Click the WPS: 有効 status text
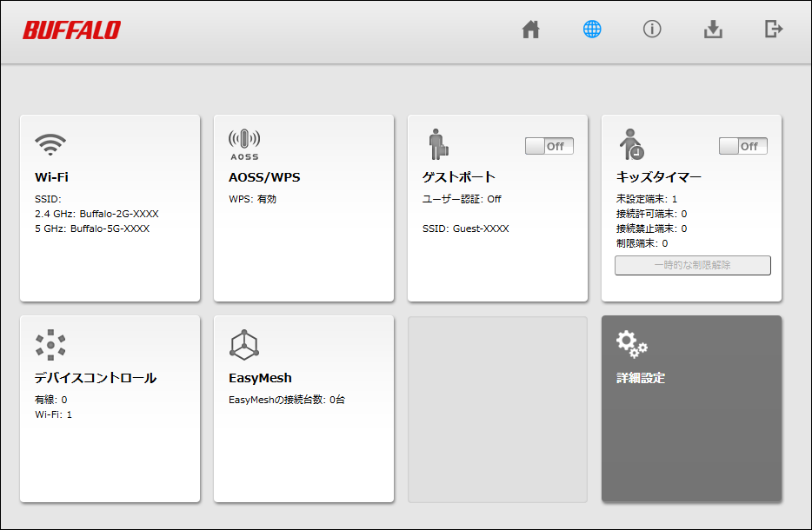Image resolution: width=812 pixels, height=530 pixels. point(252,199)
